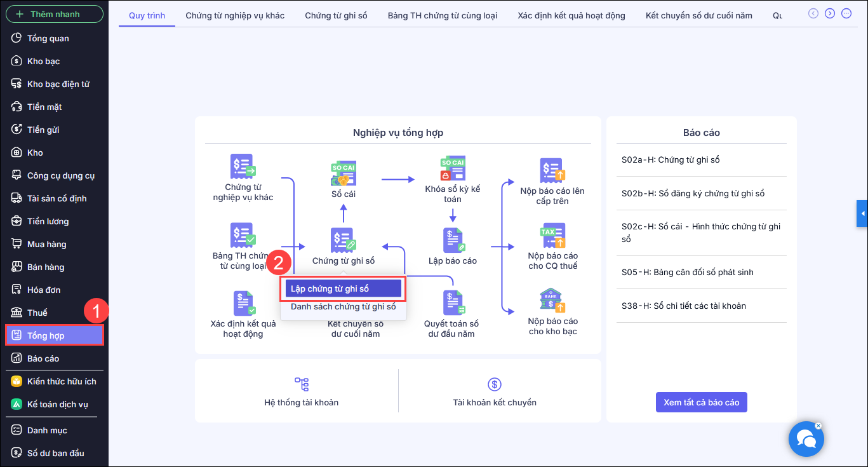
Task: Open the more tabs ellipsis menu
Action: coord(846,13)
